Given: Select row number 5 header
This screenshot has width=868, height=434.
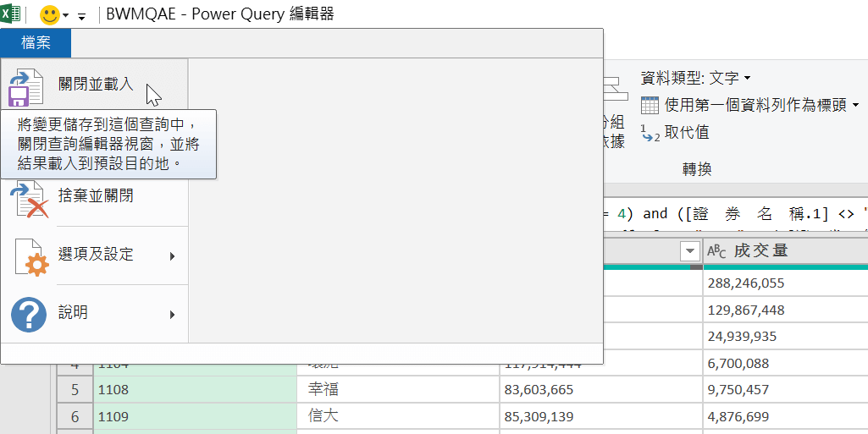Looking at the screenshot, I should point(75,390).
